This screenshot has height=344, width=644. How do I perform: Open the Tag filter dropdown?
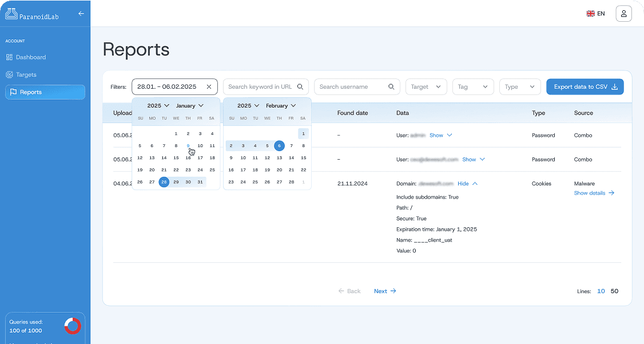click(x=473, y=87)
